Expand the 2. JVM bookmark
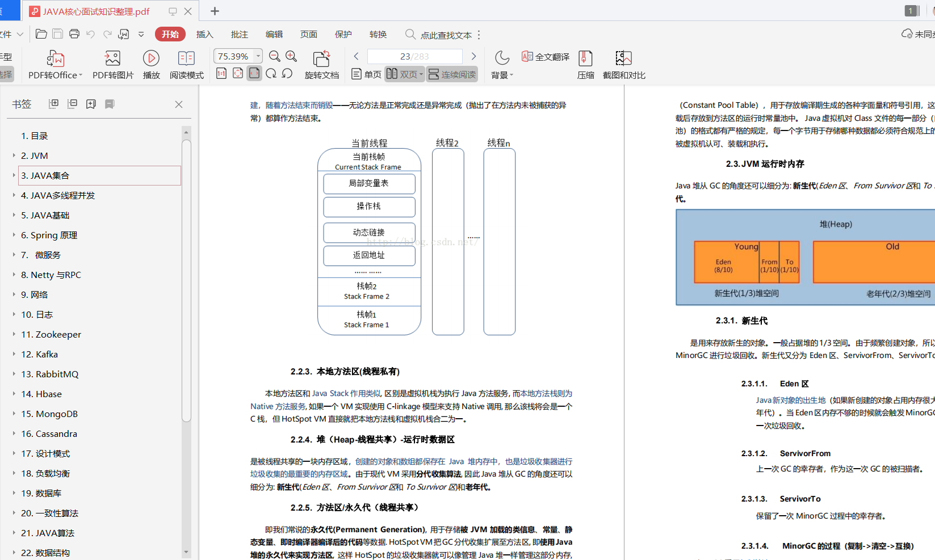The image size is (935, 560). 14,155
